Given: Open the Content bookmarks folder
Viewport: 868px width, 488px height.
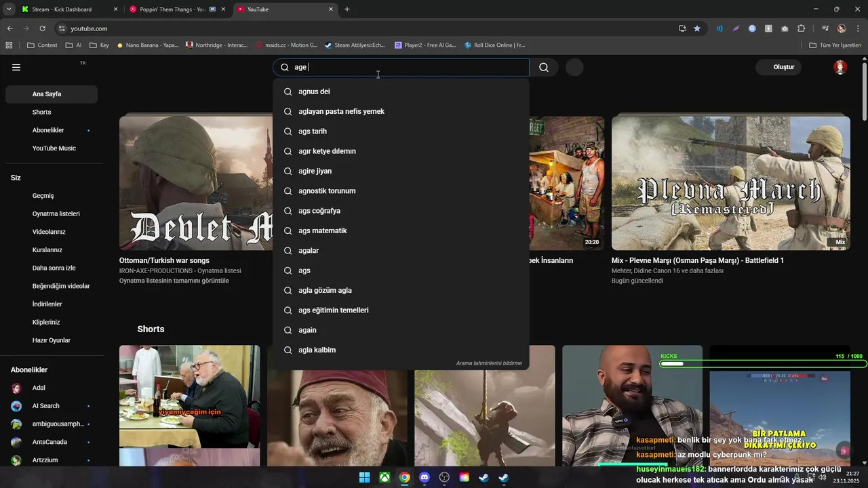Looking at the screenshot, I should 42,45.
